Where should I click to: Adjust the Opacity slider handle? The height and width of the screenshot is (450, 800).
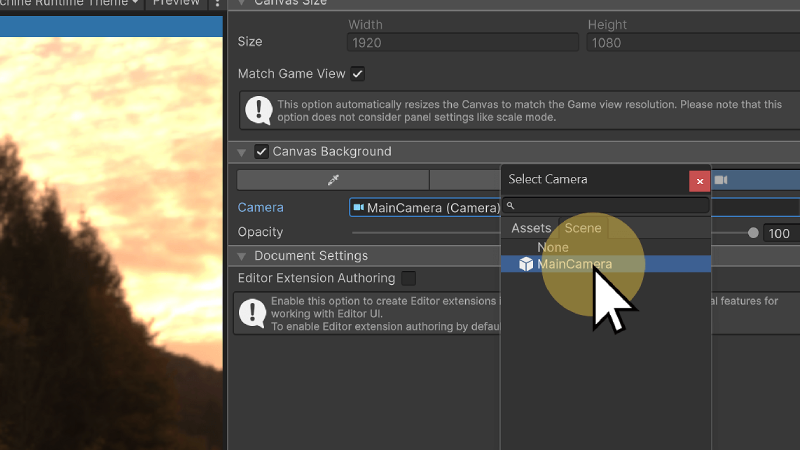click(753, 233)
